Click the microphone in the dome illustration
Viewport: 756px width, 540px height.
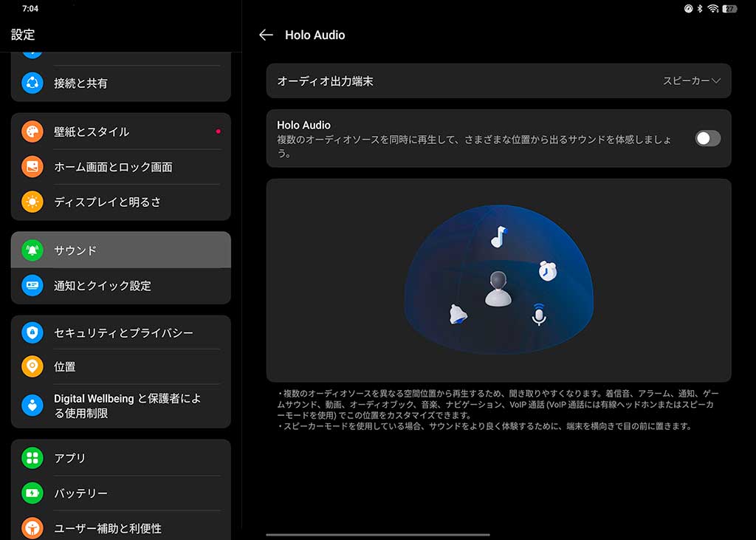click(x=539, y=315)
